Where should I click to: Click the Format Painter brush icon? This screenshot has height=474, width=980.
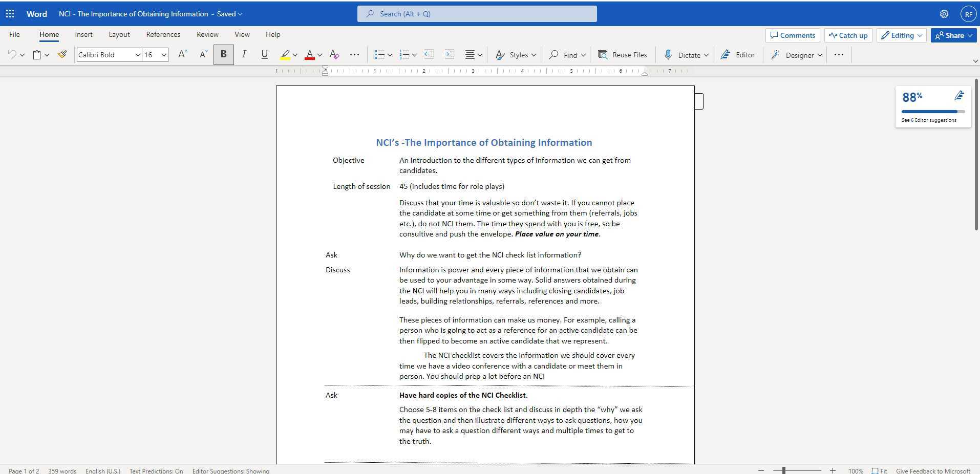[62, 54]
